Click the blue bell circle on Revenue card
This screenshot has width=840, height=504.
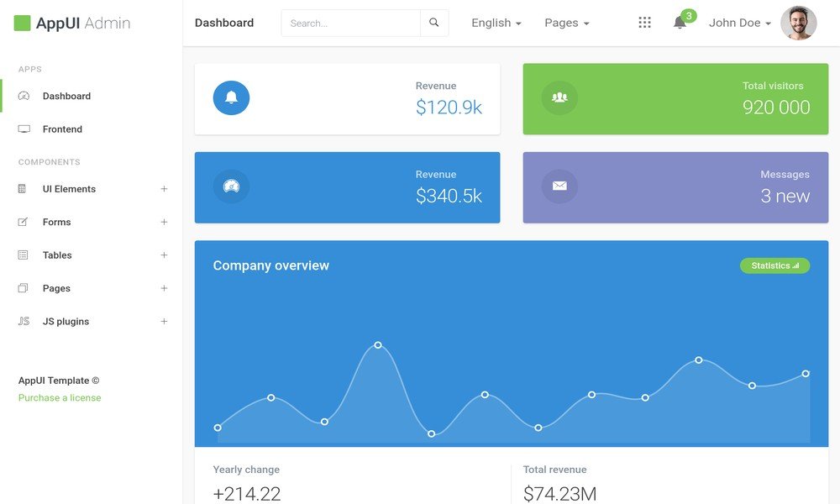click(231, 98)
